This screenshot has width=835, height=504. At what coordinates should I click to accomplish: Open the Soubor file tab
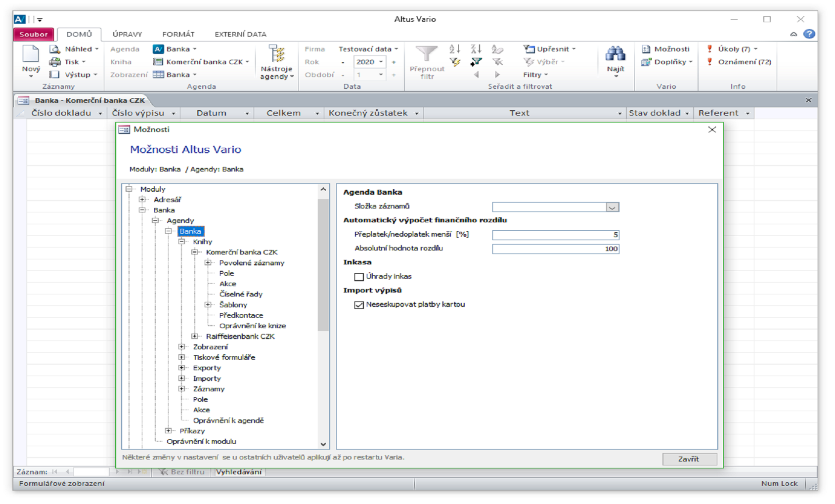click(x=34, y=34)
